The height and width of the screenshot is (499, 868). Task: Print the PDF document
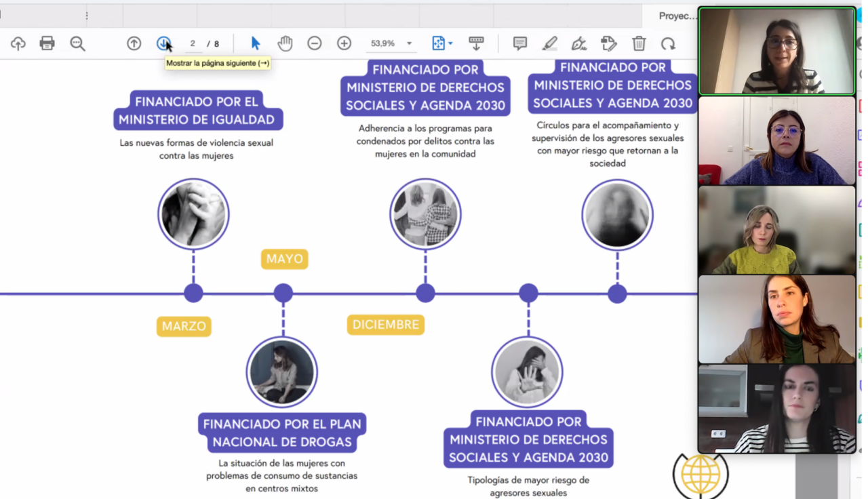47,44
